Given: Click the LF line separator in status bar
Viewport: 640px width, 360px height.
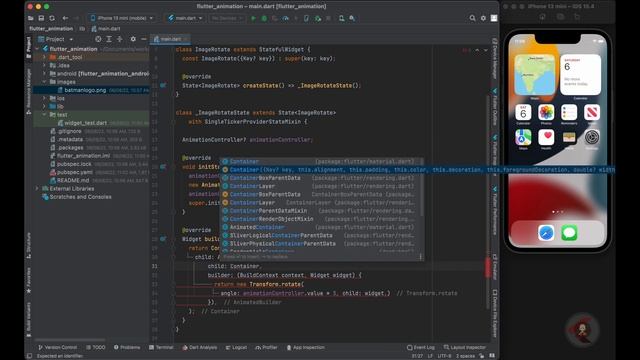Looking at the screenshot, I should (x=430, y=356).
